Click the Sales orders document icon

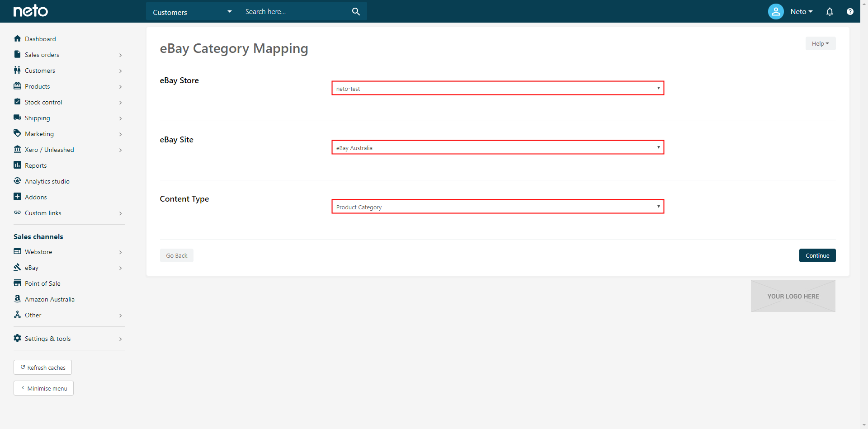(17, 54)
